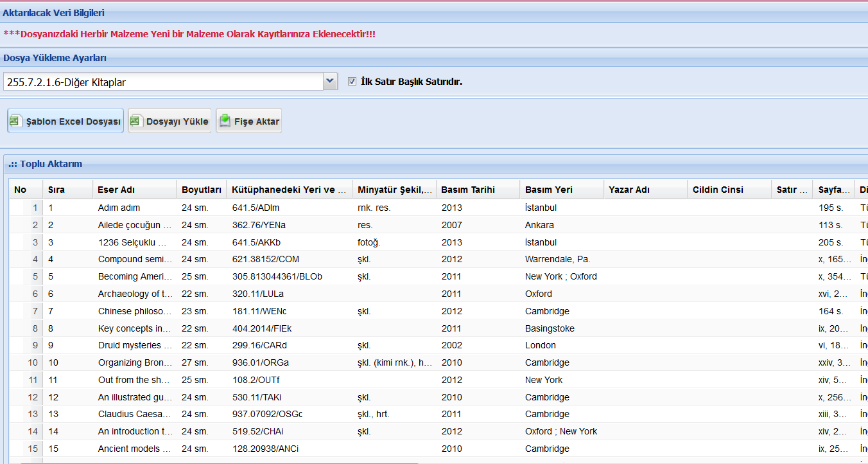Click the Yazar Adı column header

click(x=646, y=190)
